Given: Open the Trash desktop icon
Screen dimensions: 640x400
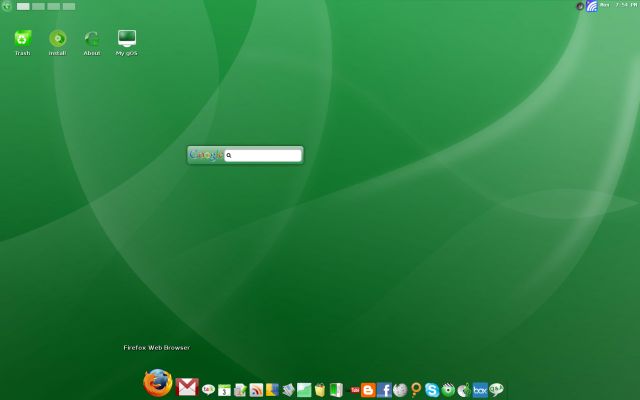Looking at the screenshot, I should coord(22,43).
